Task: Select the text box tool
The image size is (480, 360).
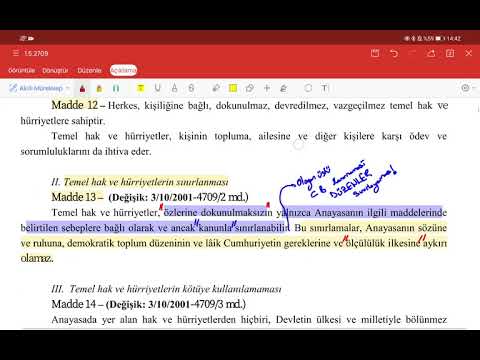Action: (x=325, y=88)
